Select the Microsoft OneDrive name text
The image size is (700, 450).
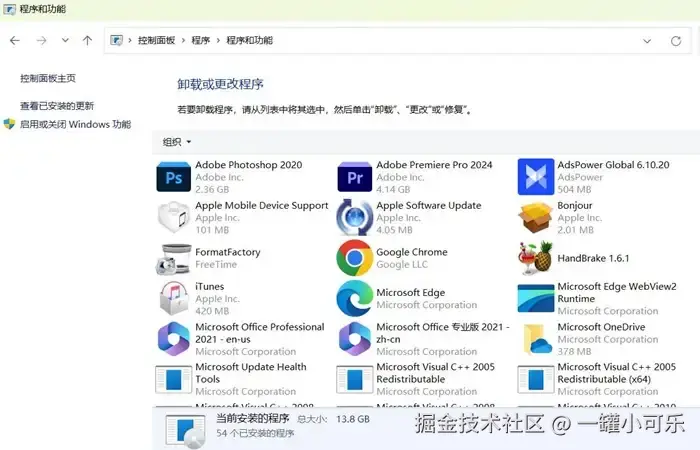pyautogui.click(x=601, y=327)
